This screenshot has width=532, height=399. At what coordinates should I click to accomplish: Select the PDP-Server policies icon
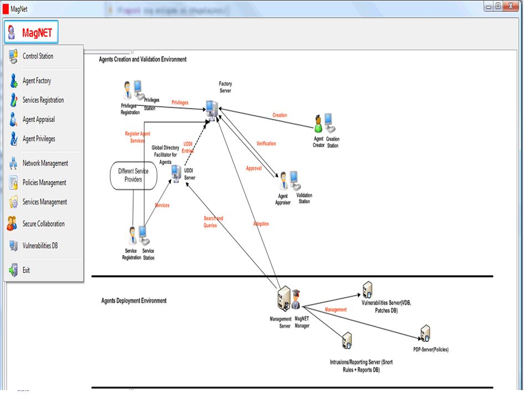(425, 333)
